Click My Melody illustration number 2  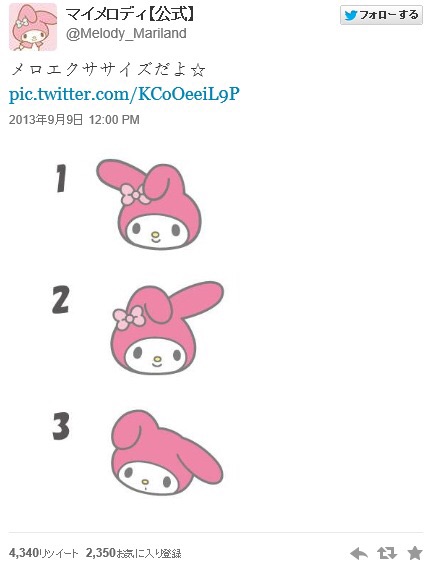167,328
